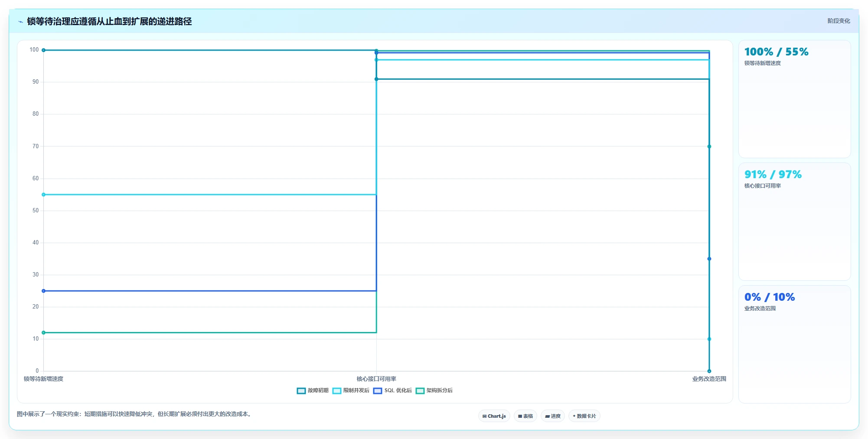Click the 表格 chip
Viewport: 868px width, 439px height.
tap(525, 416)
